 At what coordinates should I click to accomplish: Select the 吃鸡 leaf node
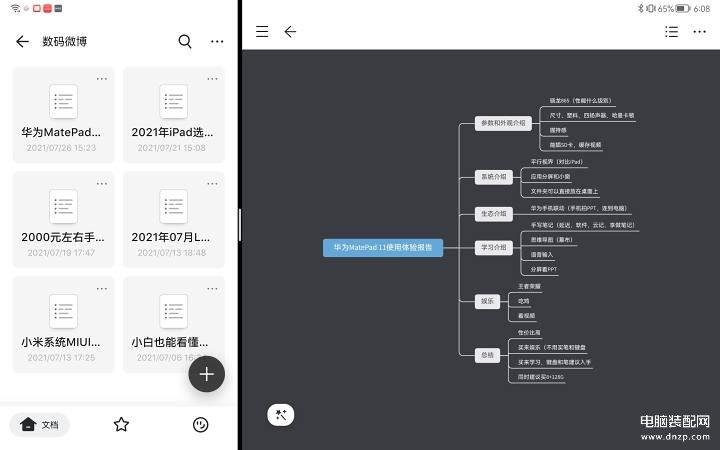pyautogui.click(x=523, y=301)
